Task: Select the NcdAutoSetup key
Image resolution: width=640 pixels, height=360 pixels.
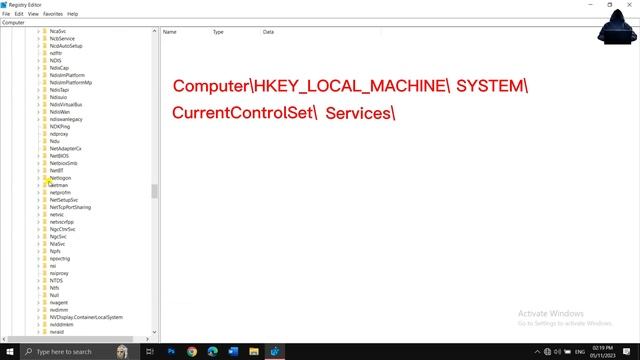Action: tap(66, 46)
